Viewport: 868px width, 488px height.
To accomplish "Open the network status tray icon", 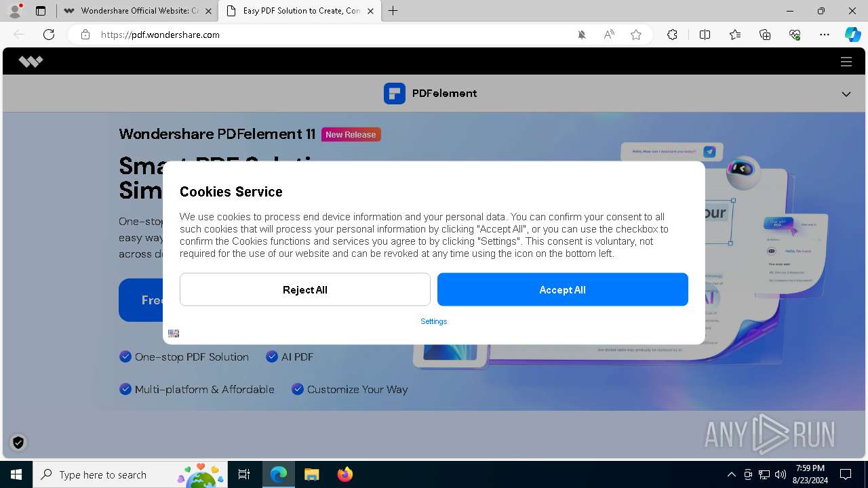I will point(764,474).
